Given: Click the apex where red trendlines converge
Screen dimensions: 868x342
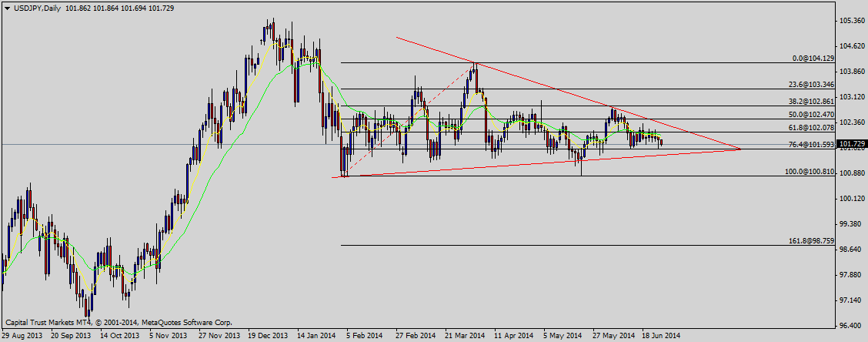Looking at the screenshot, I should (740, 149).
